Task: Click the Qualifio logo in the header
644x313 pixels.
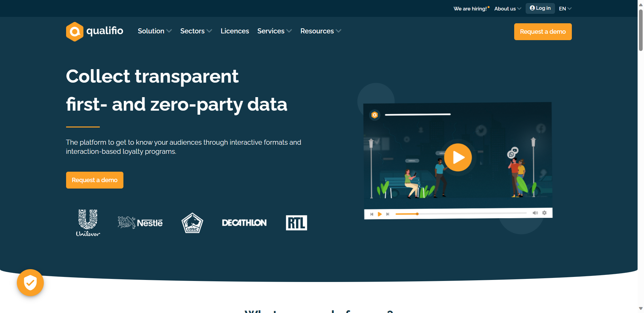Action: [x=95, y=31]
